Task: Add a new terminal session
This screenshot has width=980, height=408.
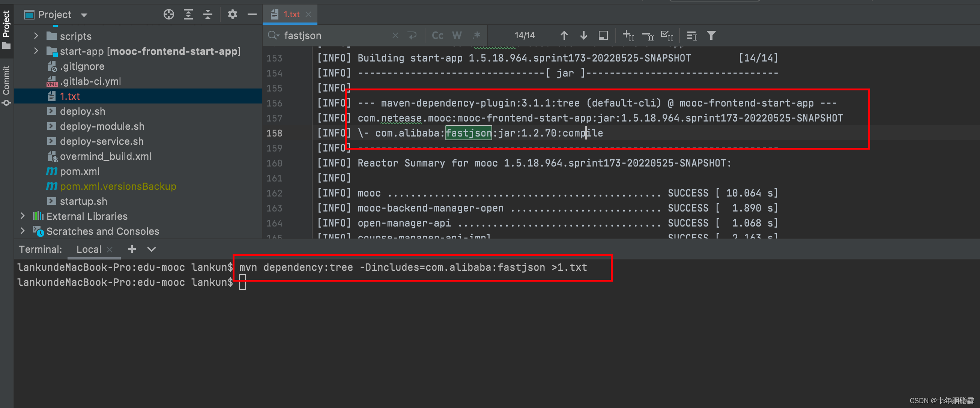Action: (132, 249)
